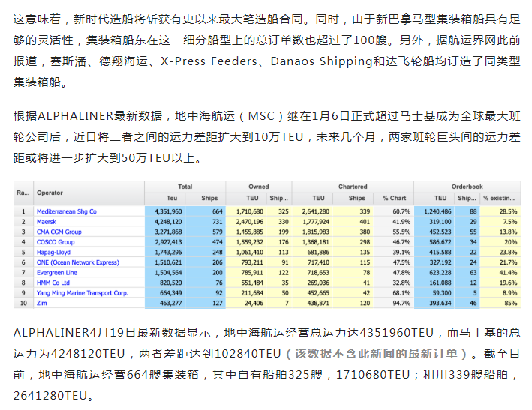Select owned TEU cell 24,406
532x410 pixels.
(x=246, y=303)
